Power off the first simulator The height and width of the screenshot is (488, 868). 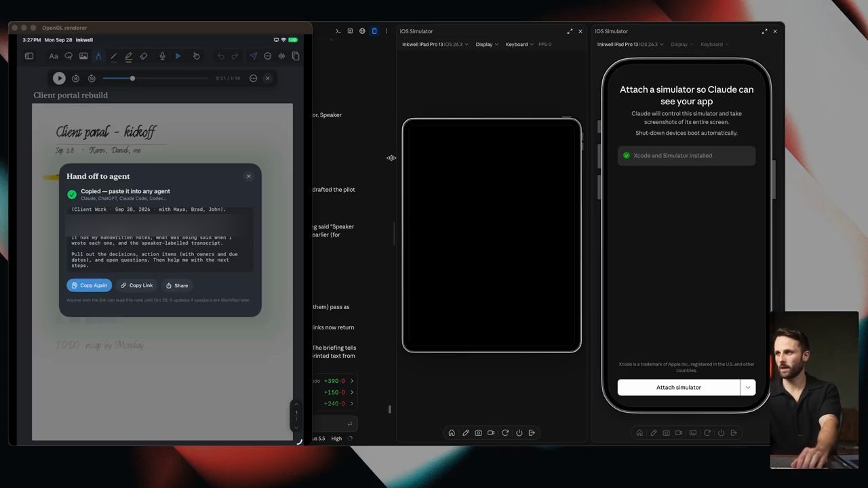click(x=519, y=432)
